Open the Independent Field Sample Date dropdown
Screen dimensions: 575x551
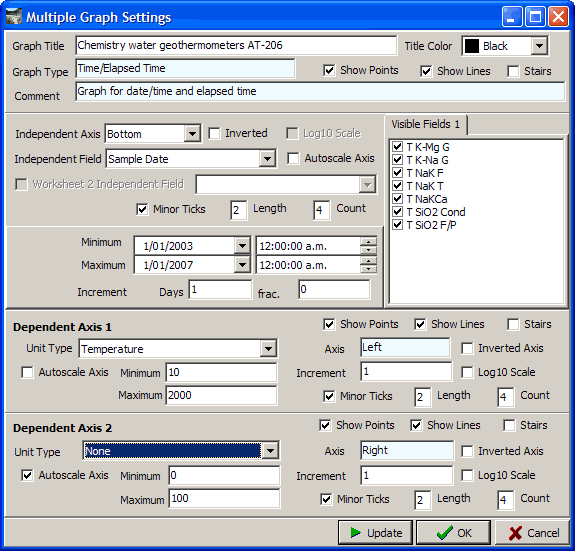tap(267, 159)
